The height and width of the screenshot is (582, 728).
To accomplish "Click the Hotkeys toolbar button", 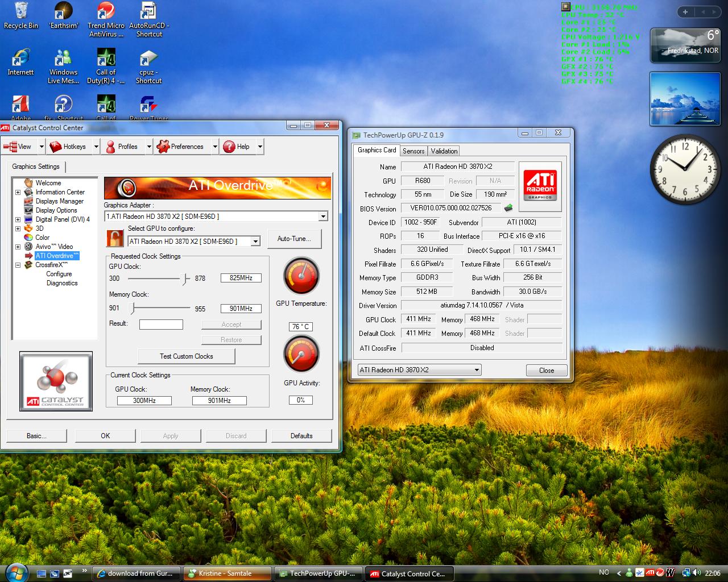I will (x=71, y=147).
